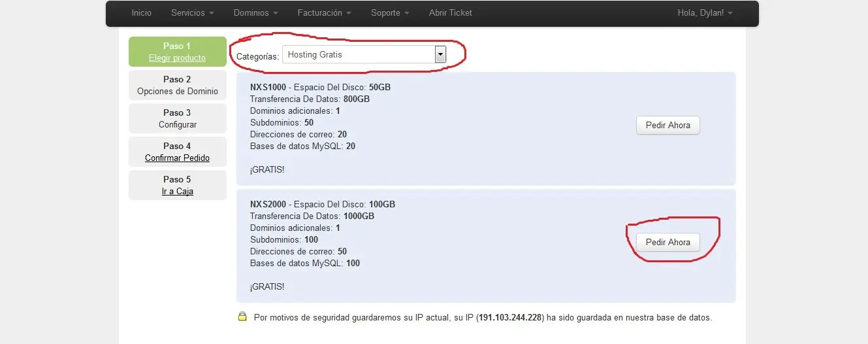Open the Abrir Ticket page
This screenshot has width=868, height=344.
click(451, 13)
